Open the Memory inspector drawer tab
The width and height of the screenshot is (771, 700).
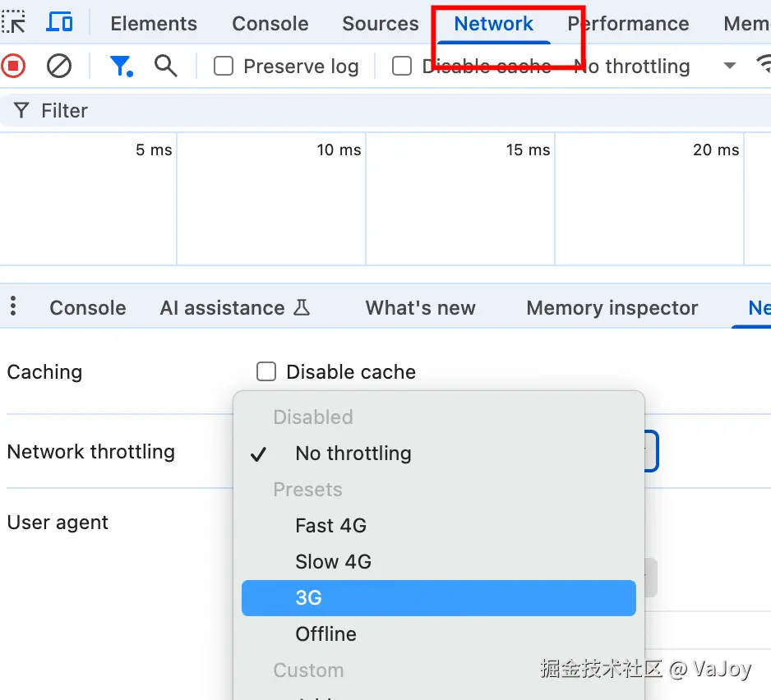612,308
